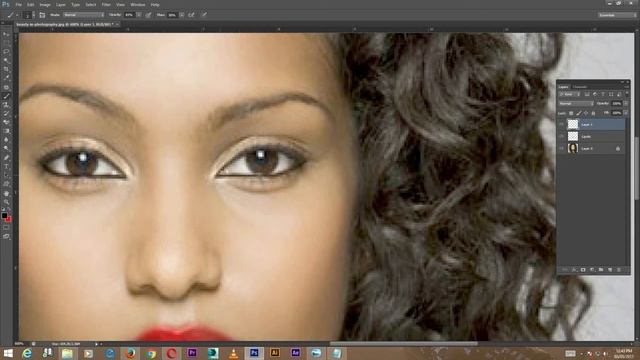Select the Clone Stamp tool

point(6,105)
